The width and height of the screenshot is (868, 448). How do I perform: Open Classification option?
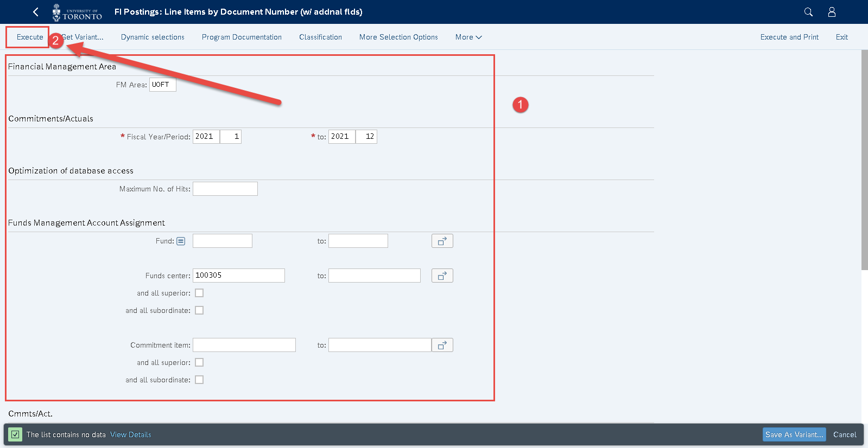[x=320, y=37]
